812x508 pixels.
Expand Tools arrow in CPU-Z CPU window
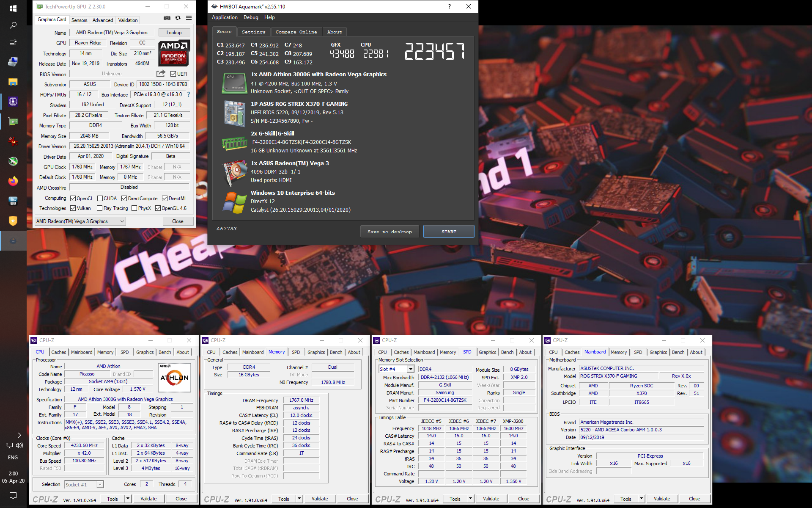[128, 499]
